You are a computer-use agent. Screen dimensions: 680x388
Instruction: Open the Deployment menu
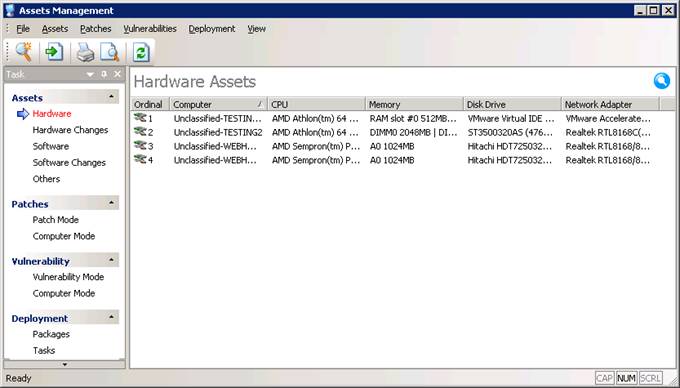click(212, 29)
